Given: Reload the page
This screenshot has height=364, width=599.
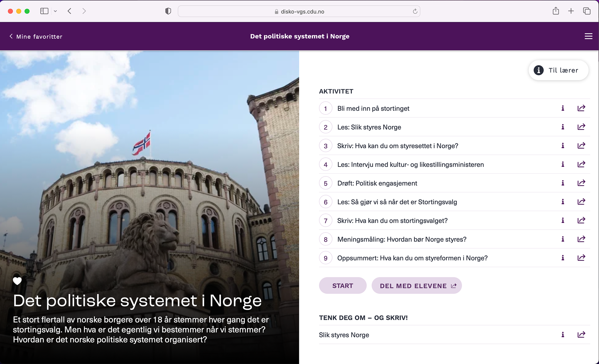Looking at the screenshot, I should (x=415, y=11).
